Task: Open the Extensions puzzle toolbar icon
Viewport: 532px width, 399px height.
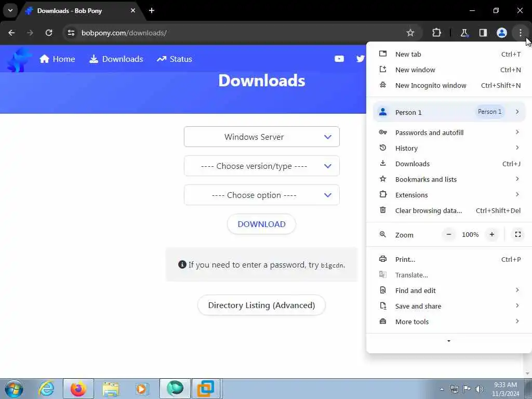Action: (436, 33)
